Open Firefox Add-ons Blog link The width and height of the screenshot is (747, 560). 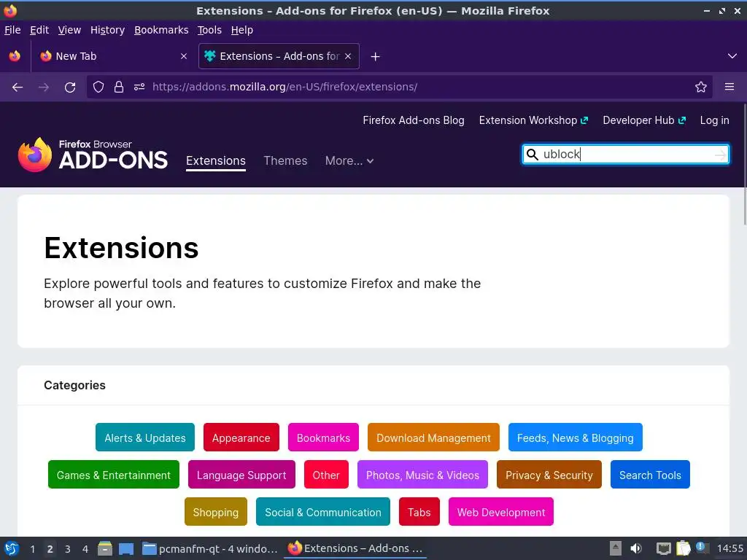coord(414,120)
